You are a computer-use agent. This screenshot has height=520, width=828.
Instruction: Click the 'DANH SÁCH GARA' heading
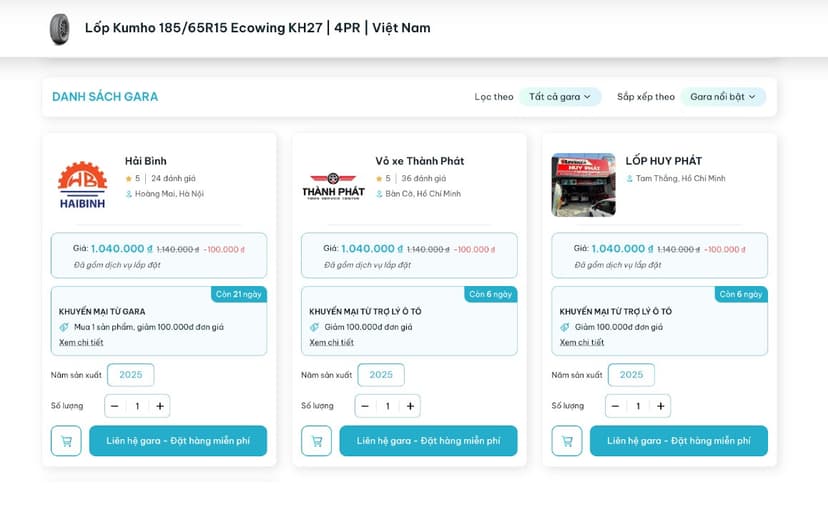coord(105,97)
